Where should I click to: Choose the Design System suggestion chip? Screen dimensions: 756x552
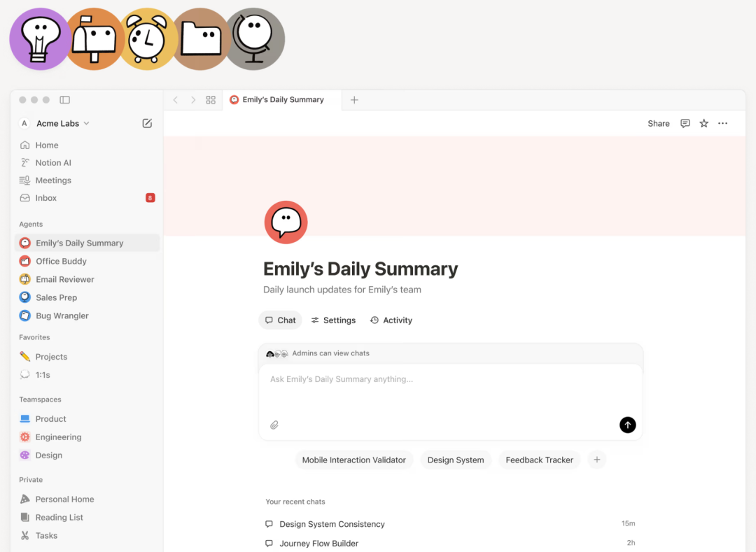coord(456,460)
